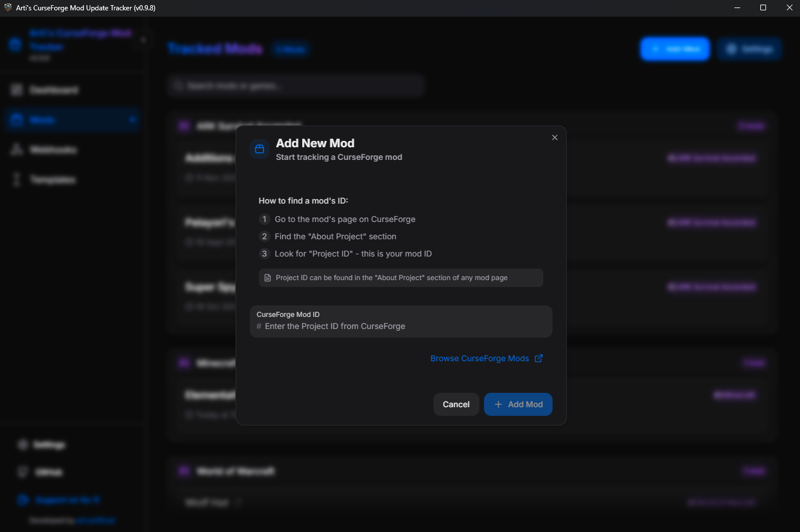This screenshot has width=800, height=532.
Task: Focus the CurseForge Mod ID input field
Action: coord(401,322)
